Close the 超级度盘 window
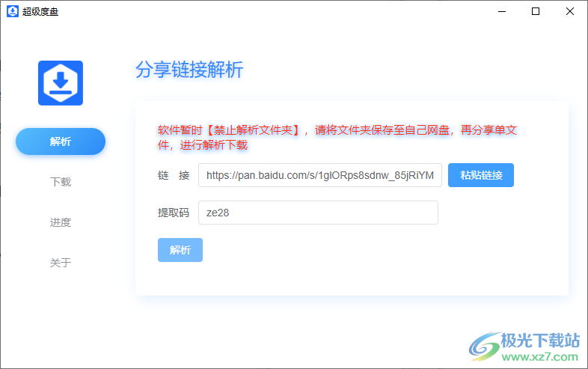Image resolution: width=588 pixels, height=369 pixels. click(569, 12)
